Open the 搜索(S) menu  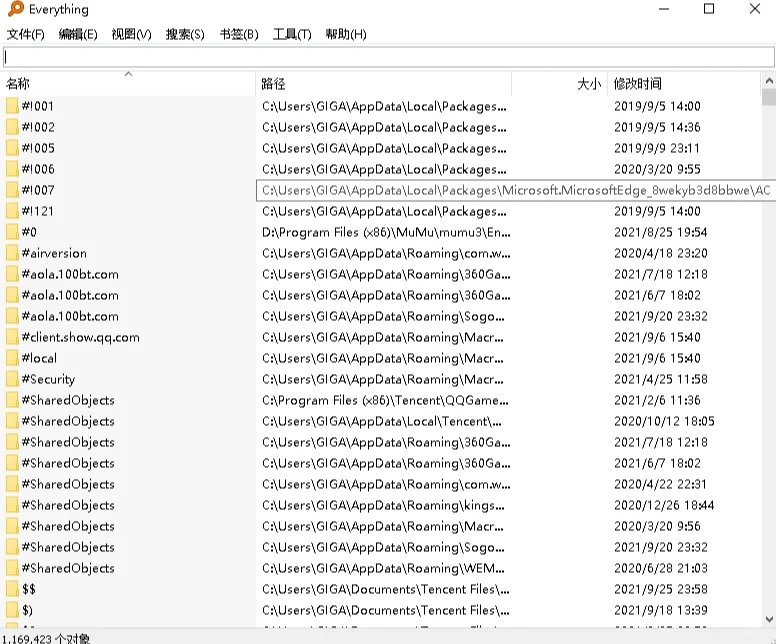point(185,34)
